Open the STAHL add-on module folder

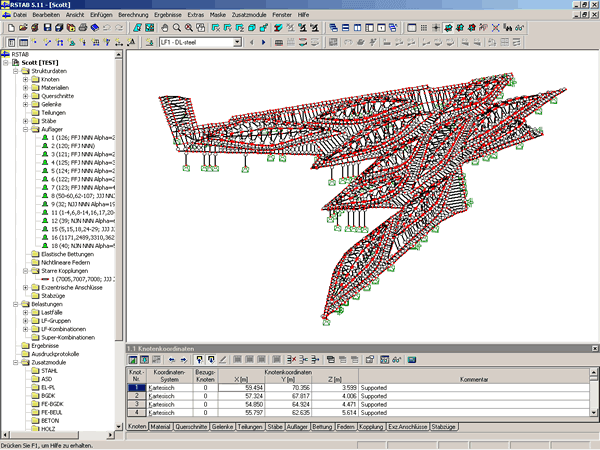[49, 370]
